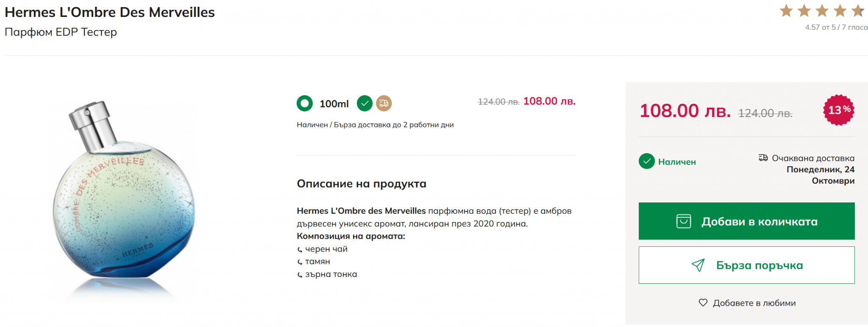The image size is (868, 327).
Task: Click the 4.57 от 5 / 7 гласа rating text
Action: (x=836, y=27)
